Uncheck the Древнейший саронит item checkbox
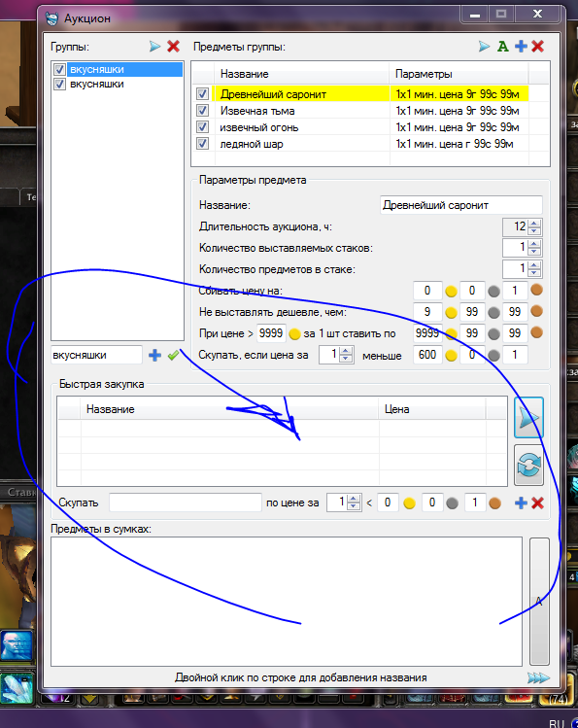Screen dimensions: 578x728 click(x=202, y=93)
